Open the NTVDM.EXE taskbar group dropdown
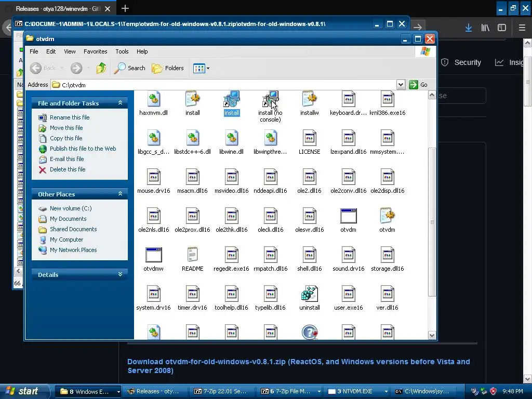The width and height of the screenshot is (532, 399). (x=386, y=392)
